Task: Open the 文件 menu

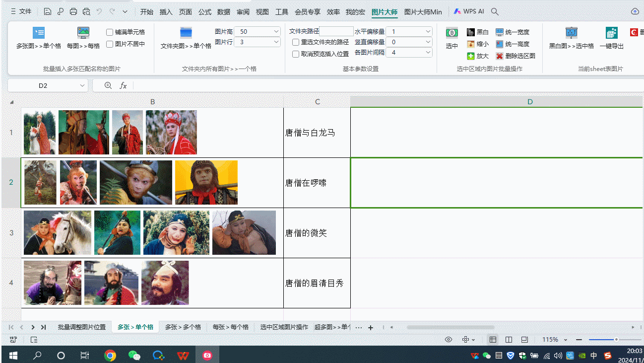Action: 21,11
